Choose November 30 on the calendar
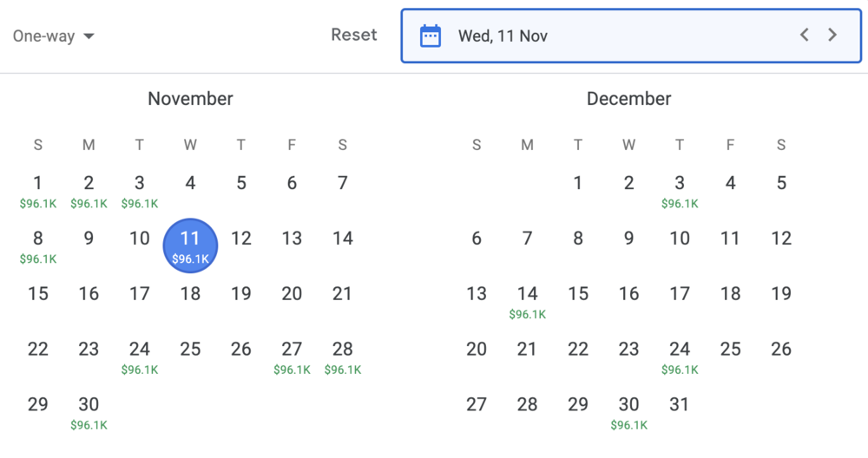This screenshot has height=458, width=868. point(89,412)
